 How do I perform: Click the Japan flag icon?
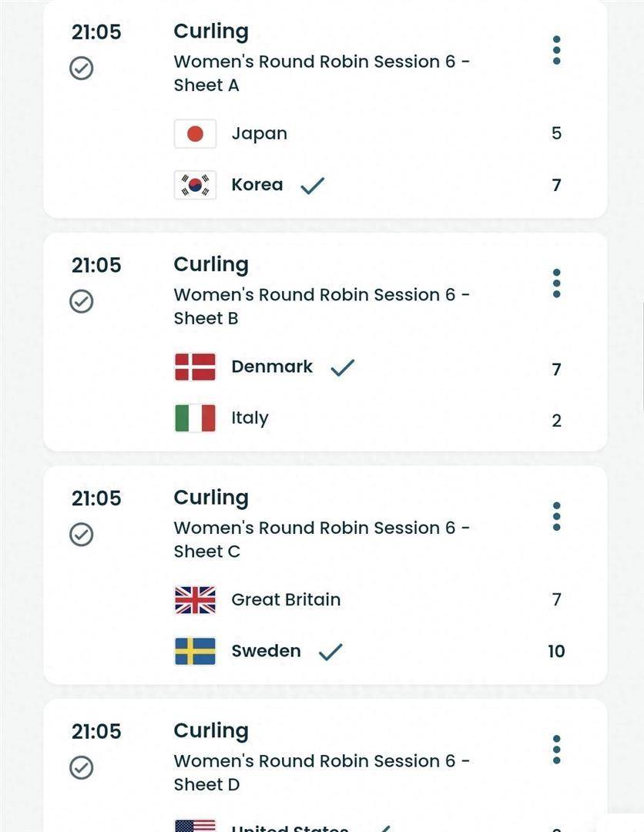195,134
